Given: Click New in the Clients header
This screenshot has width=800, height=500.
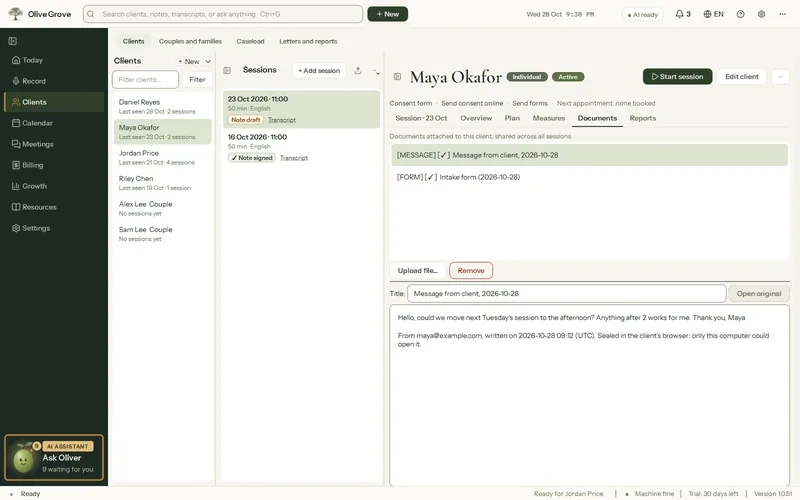Looking at the screenshot, I should point(188,61).
